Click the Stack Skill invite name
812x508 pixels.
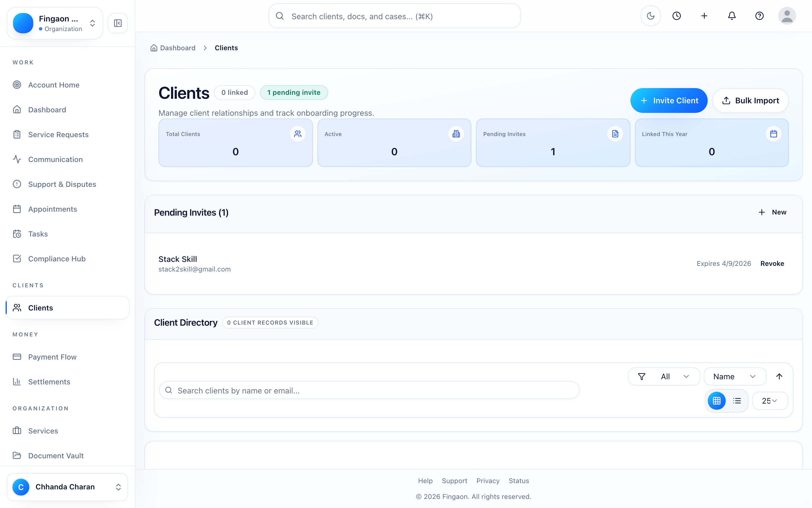(178, 259)
